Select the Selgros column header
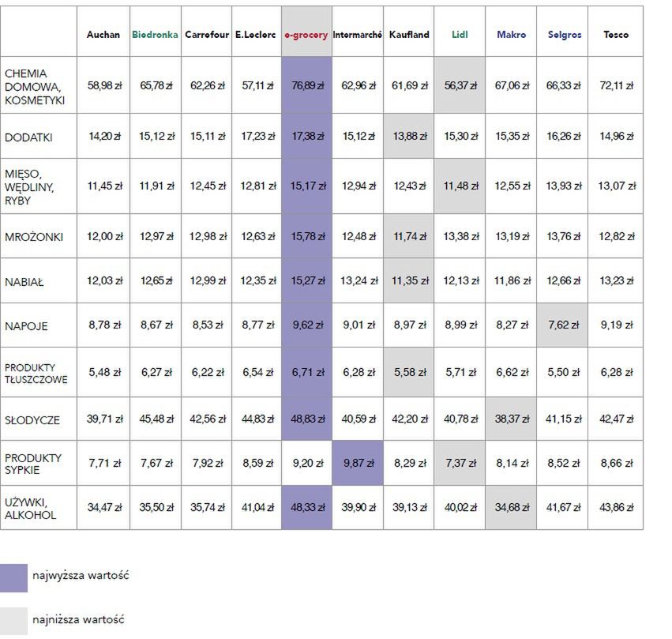The height and width of the screenshot is (639, 672). (x=562, y=32)
